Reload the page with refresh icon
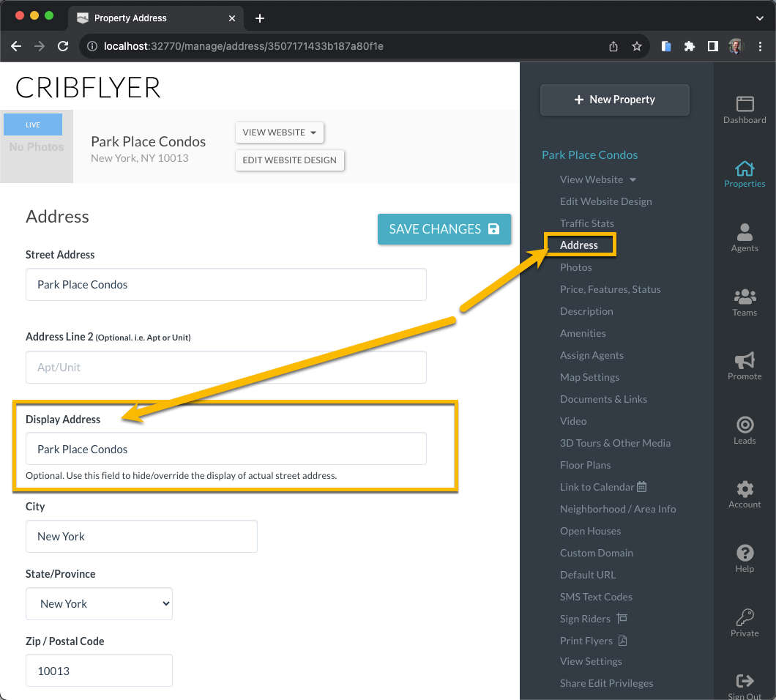The height and width of the screenshot is (700, 776). 63,46
